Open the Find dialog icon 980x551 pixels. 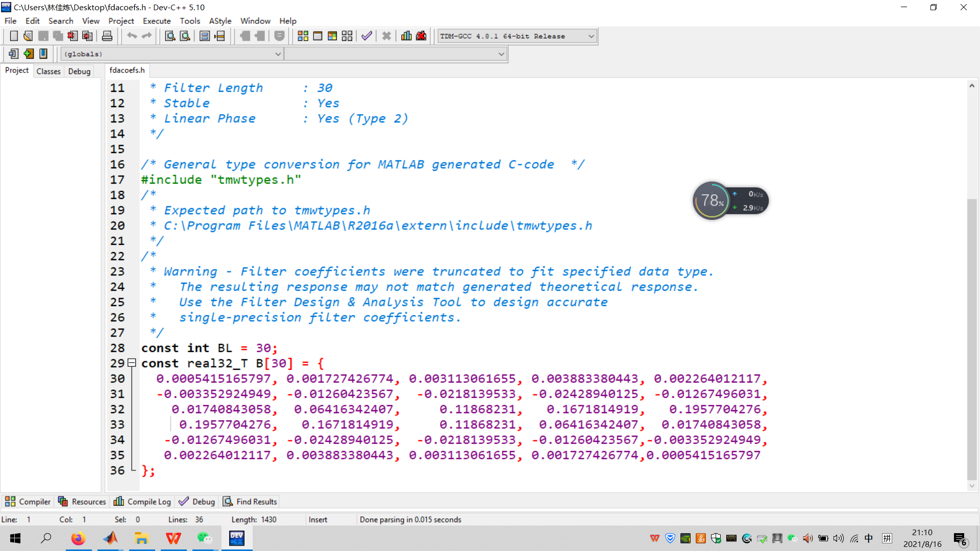(x=170, y=36)
